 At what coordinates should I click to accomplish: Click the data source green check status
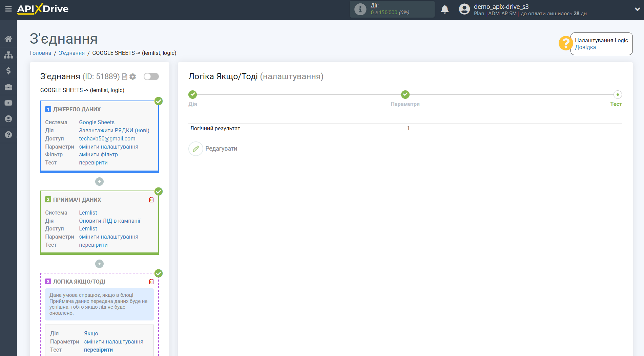pyautogui.click(x=159, y=101)
